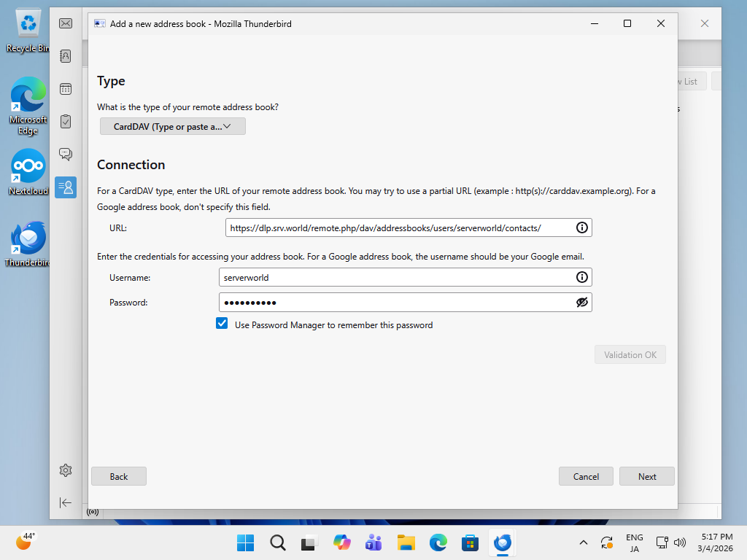Switch ENG JA input language
Image resolution: width=747 pixels, height=560 pixels.
pyautogui.click(x=634, y=542)
